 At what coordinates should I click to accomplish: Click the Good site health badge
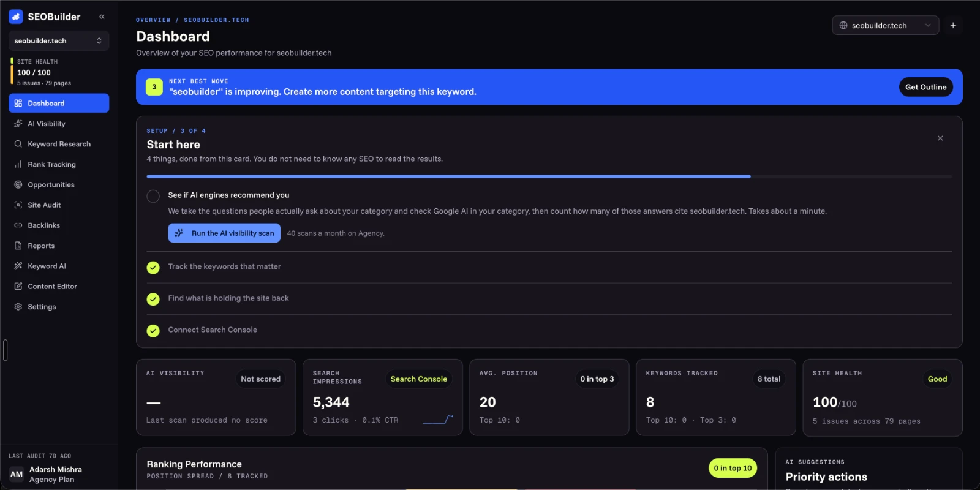[937, 379]
